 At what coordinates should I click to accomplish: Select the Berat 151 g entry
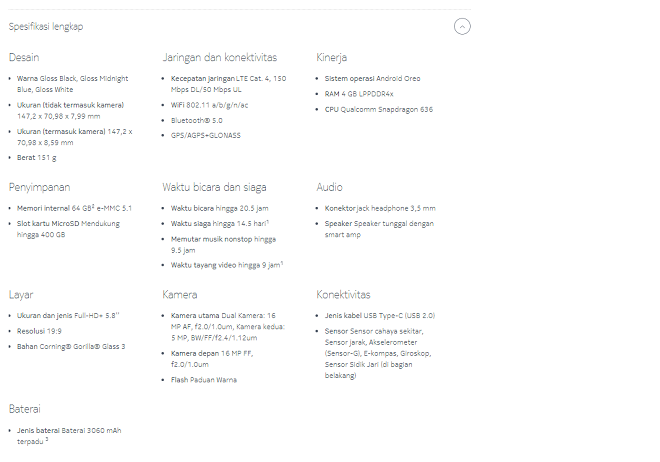pyautogui.click(x=37, y=158)
